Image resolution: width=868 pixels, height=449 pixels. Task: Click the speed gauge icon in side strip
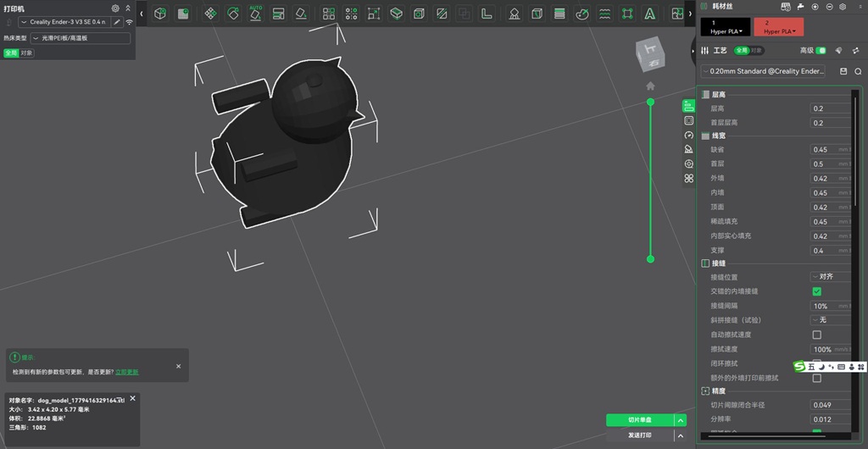click(x=688, y=135)
